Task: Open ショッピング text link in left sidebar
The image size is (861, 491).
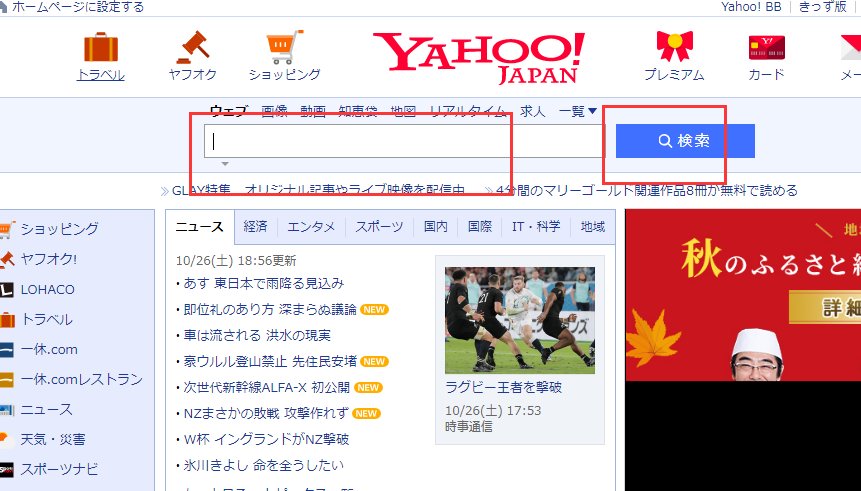Action: 60,229
